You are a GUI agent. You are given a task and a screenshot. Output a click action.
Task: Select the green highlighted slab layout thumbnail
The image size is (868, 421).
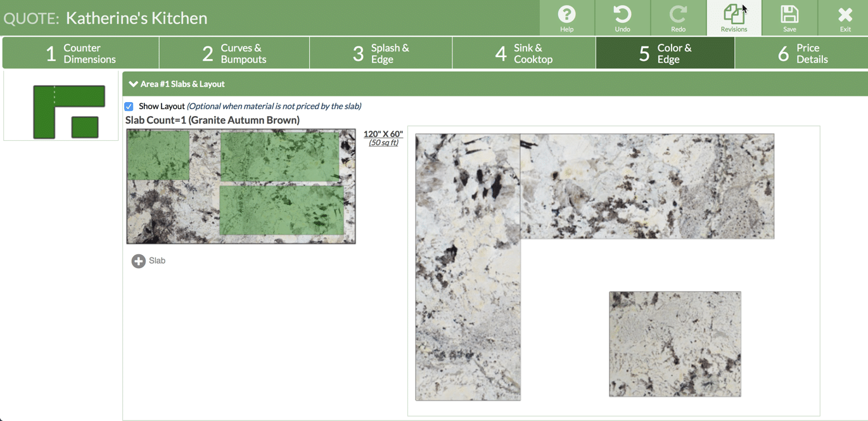click(241, 186)
